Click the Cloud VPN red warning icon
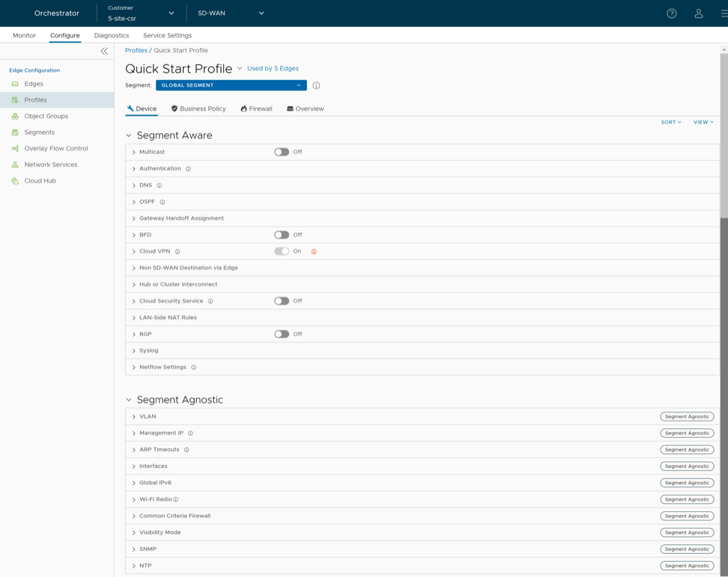Image resolution: width=728 pixels, height=577 pixels. coord(314,251)
